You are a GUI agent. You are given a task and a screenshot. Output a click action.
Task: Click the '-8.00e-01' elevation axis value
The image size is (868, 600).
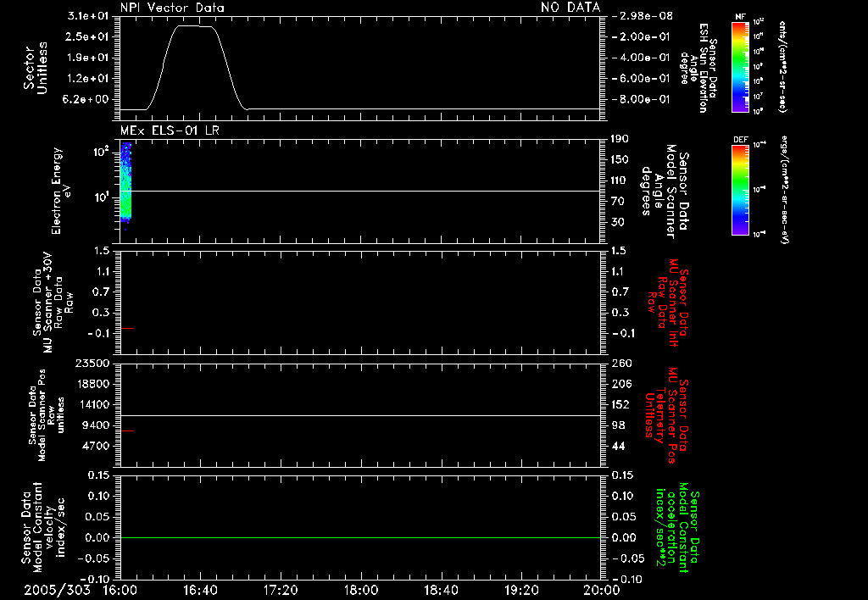pyautogui.click(x=641, y=100)
